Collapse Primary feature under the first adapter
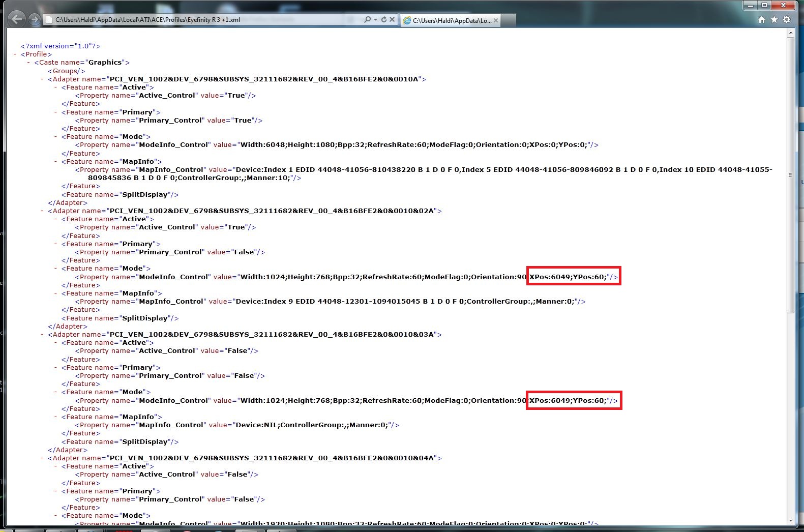Image resolution: width=804 pixels, height=532 pixels. tap(56, 112)
